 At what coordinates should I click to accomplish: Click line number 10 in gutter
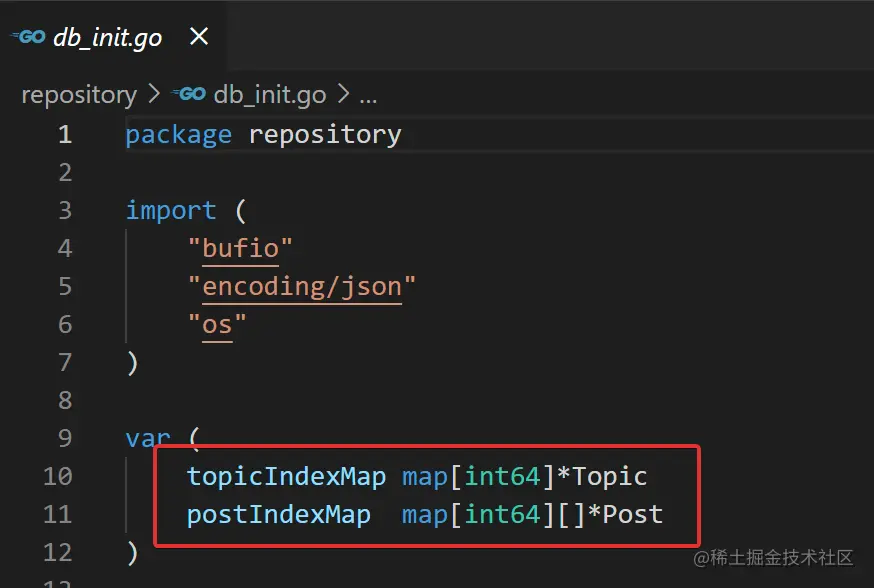point(58,477)
